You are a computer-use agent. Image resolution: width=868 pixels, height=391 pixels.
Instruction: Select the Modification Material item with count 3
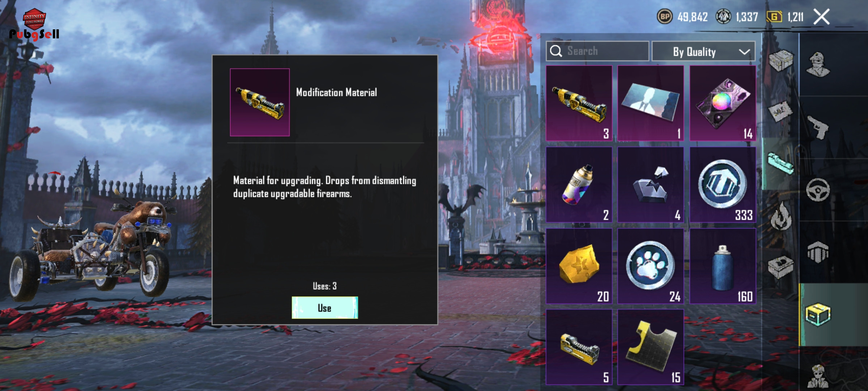(x=579, y=103)
